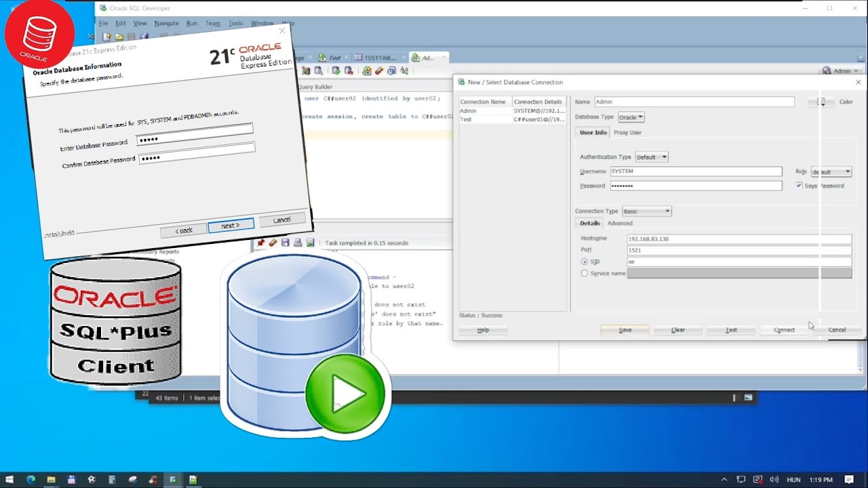868x488 pixels.
Task: Click Cancel in Oracle installer dialog
Action: (x=281, y=220)
